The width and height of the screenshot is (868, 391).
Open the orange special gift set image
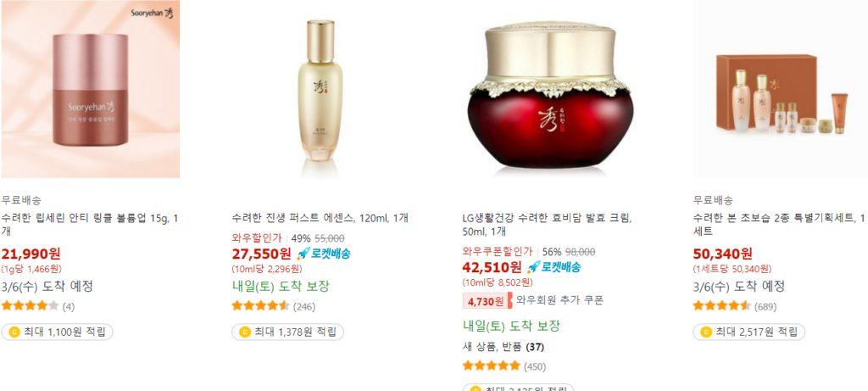[x=782, y=89]
